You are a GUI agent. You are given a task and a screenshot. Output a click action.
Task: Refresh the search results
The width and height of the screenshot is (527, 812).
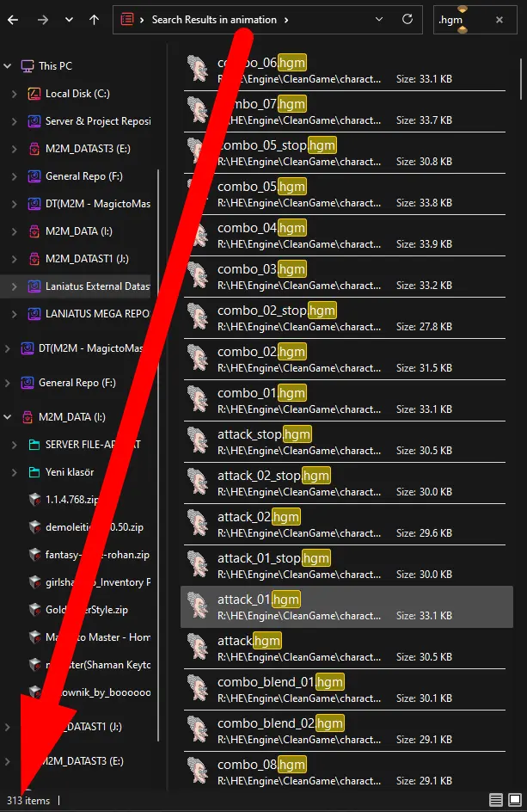[408, 19]
